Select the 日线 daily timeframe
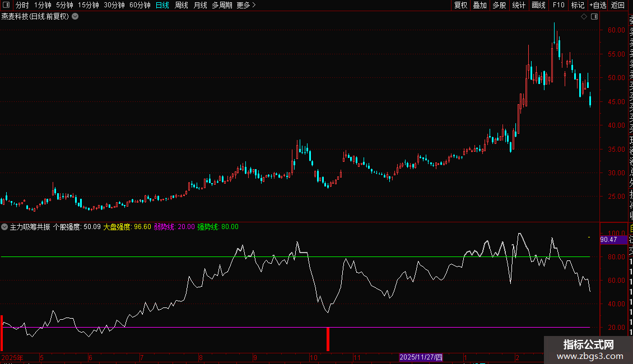 point(162,5)
